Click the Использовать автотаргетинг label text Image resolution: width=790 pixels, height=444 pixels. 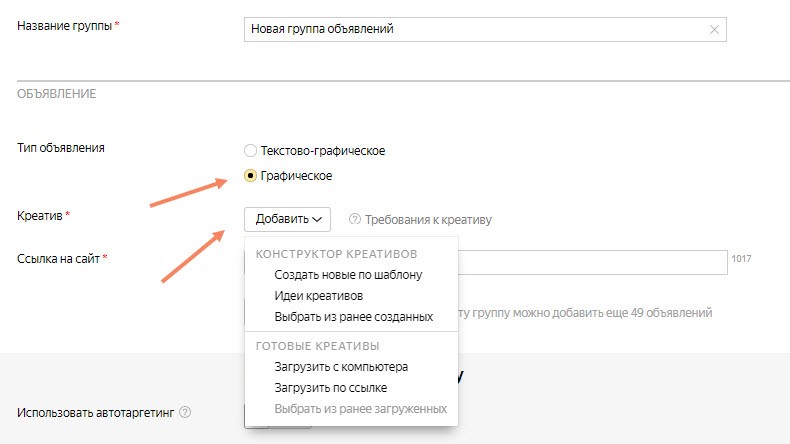[97, 412]
